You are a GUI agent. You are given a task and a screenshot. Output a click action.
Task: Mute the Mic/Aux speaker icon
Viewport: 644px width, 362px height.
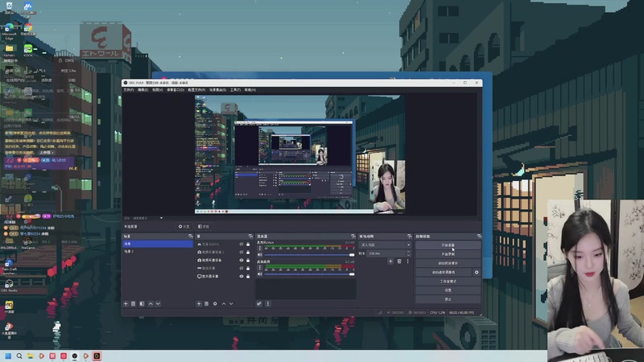click(259, 255)
